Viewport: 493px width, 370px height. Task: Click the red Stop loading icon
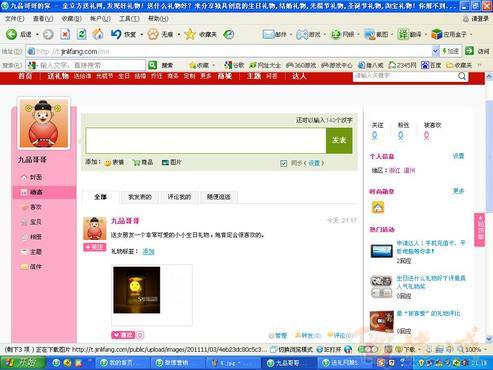click(x=65, y=34)
